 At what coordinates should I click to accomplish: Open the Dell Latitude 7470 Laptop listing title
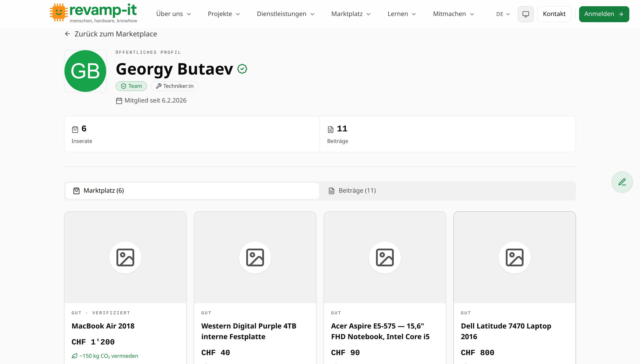(x=506, y=331)
